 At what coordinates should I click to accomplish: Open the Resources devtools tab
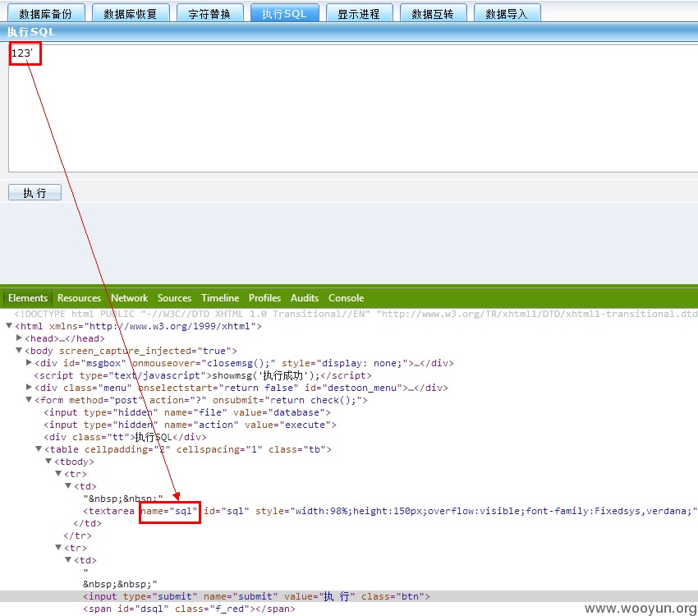pyautogui.click(x=79, y=298)
